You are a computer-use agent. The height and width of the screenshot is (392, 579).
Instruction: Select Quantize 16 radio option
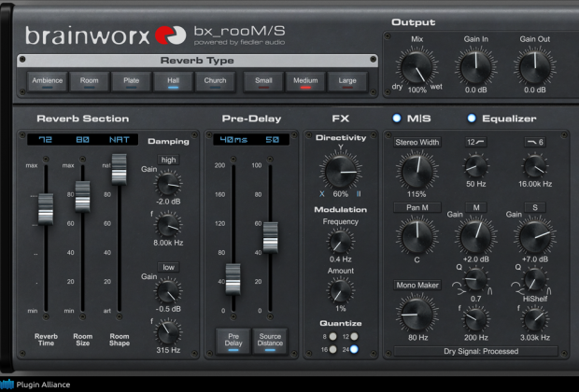click(x=332, y=349)
